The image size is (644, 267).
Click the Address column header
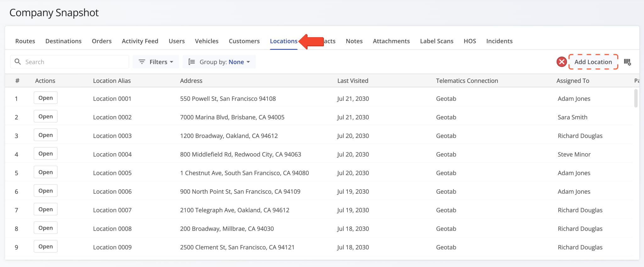191,81
